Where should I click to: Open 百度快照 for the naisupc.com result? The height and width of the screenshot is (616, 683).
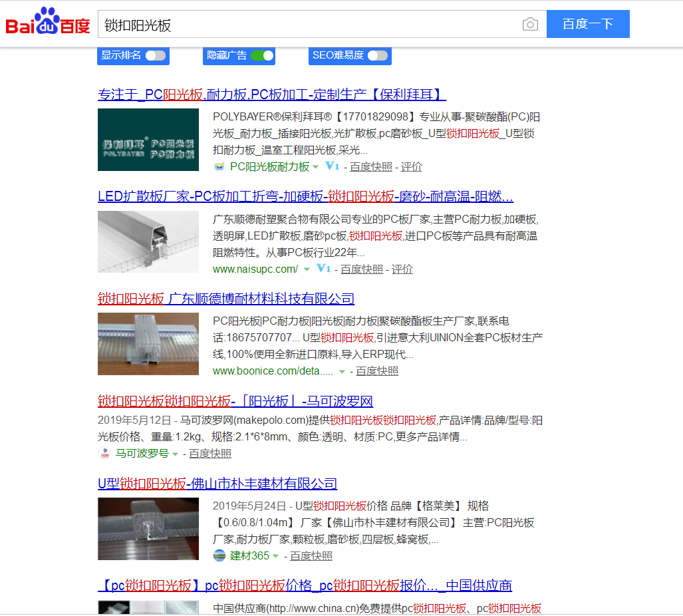tap(362, 269)
